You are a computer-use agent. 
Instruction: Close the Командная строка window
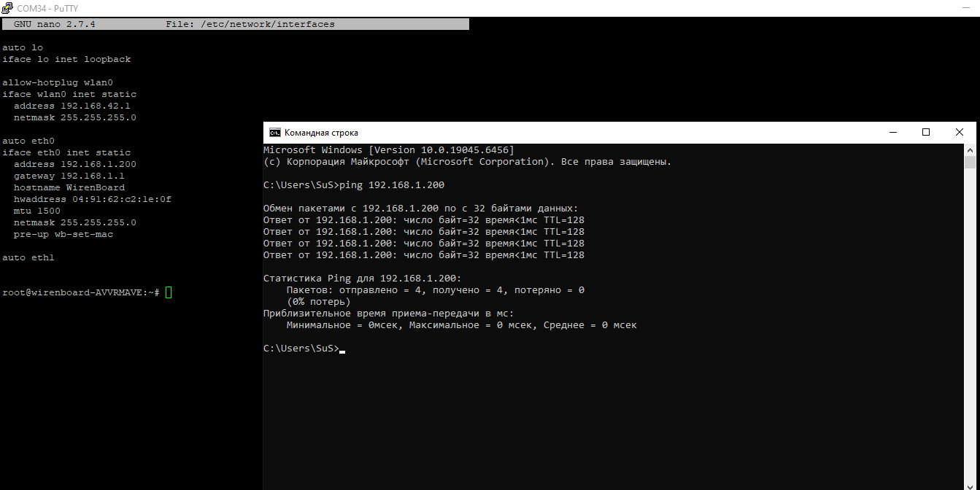click(960, 132)
